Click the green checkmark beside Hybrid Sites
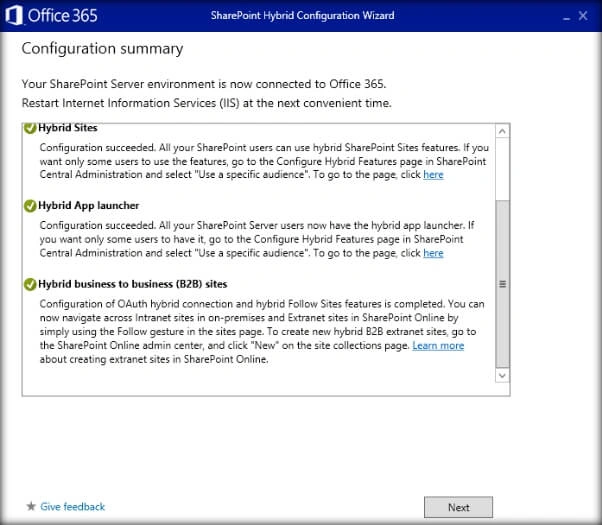This screenshot has height=525, width=602. (x=30, y=128)
